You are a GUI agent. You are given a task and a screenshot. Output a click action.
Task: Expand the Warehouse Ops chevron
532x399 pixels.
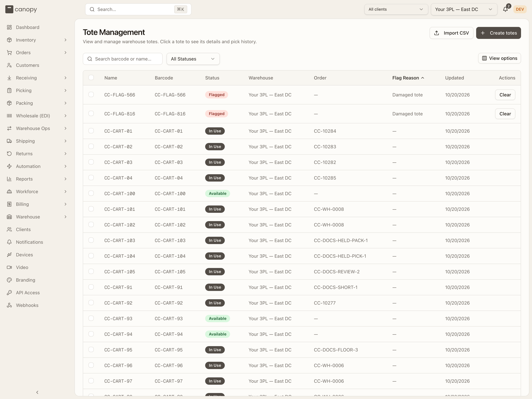(x=65, y=129)
